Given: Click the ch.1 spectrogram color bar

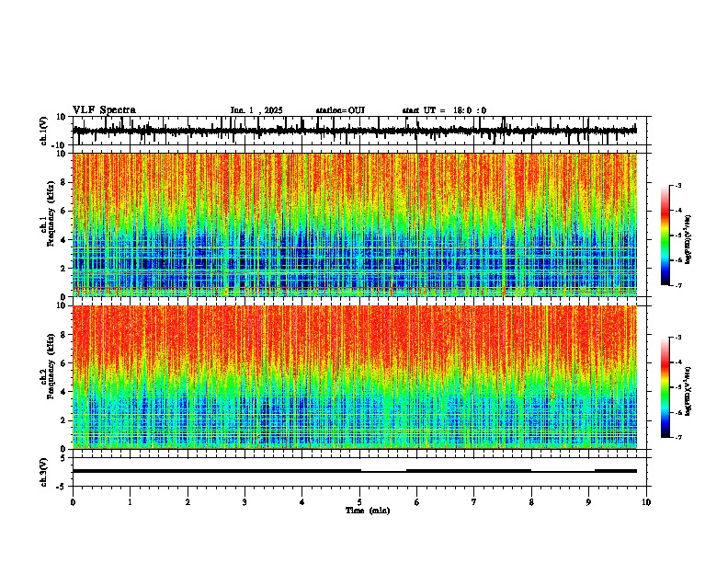Looking at the screenshot, I should pyautogui.click(x=665, y=236).
